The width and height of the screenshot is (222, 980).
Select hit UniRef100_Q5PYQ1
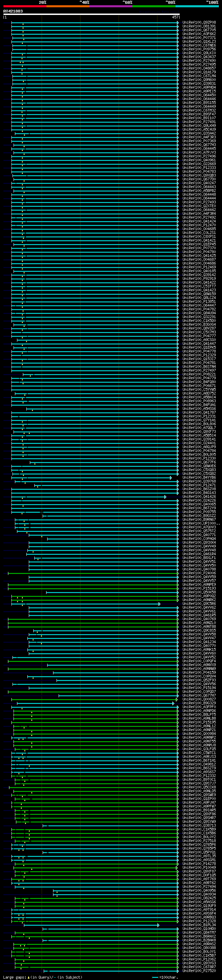click(x=199, y=852)
